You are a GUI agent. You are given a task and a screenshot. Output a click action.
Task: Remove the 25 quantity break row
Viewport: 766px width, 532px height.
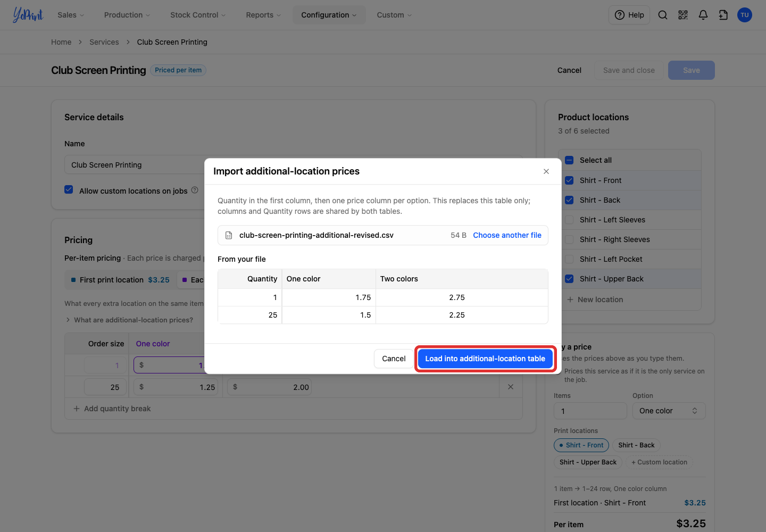[511, 387]
